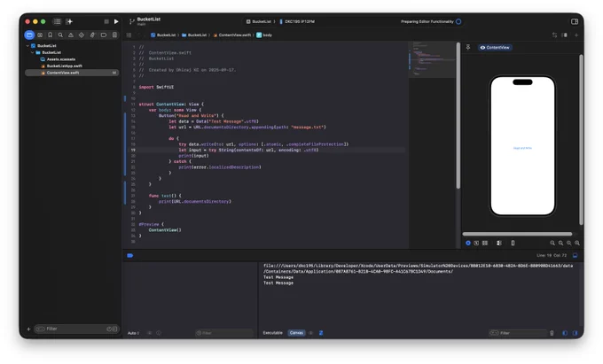This screenshot has width=603, height=364.
Task: Stop the running scheme
Action: point(106,21)
